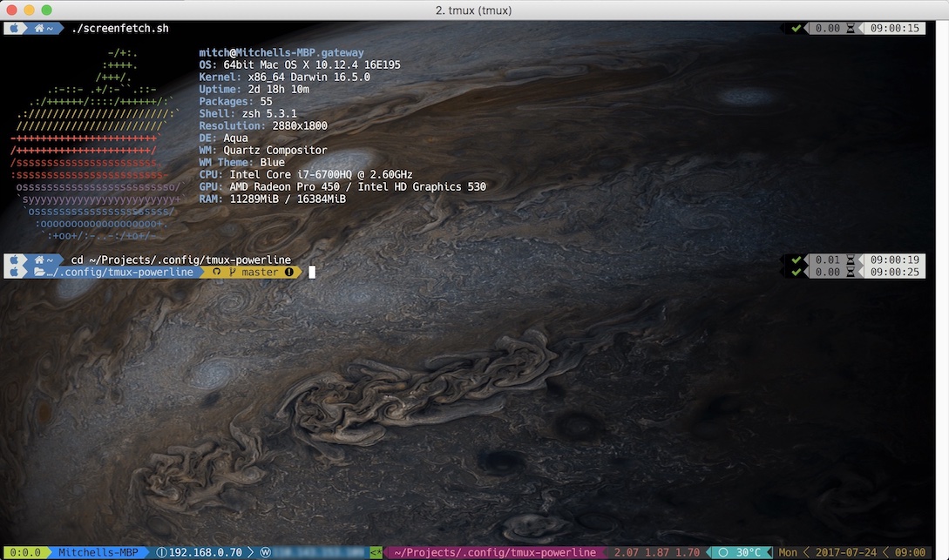Click the second green checkmark next to 0.00
This screenshot has width=949, height=560.
[796, 271]
